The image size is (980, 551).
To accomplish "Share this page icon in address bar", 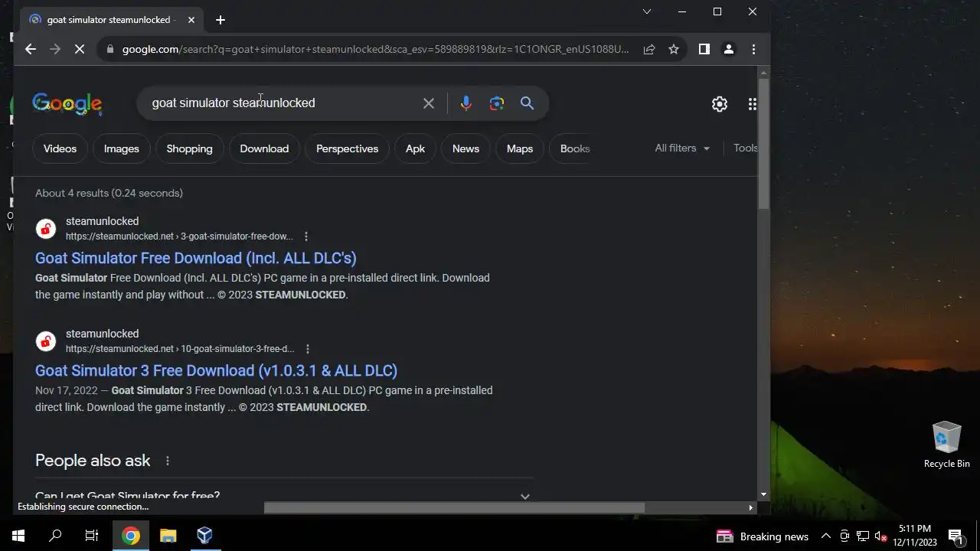I will point(649,49).
